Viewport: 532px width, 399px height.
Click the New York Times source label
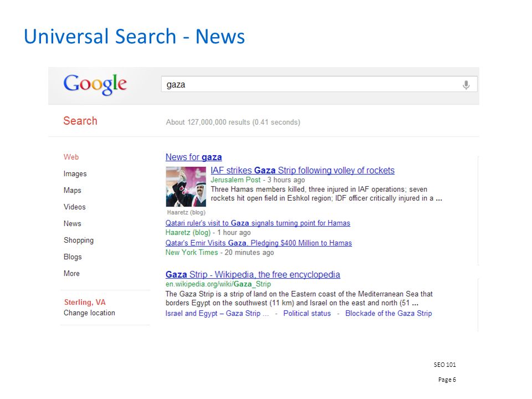tap(192, 253)
